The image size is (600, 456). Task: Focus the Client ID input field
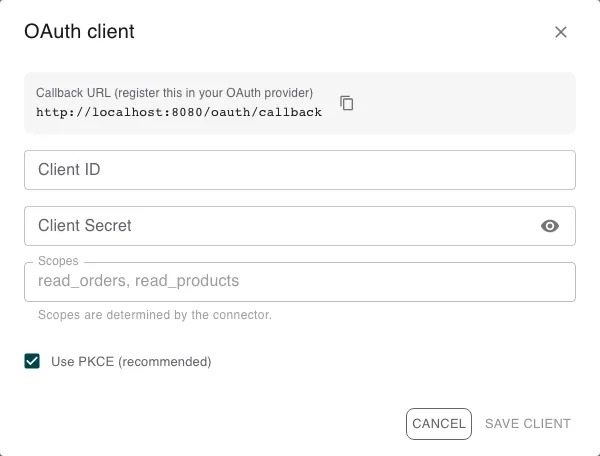[300, 170]
